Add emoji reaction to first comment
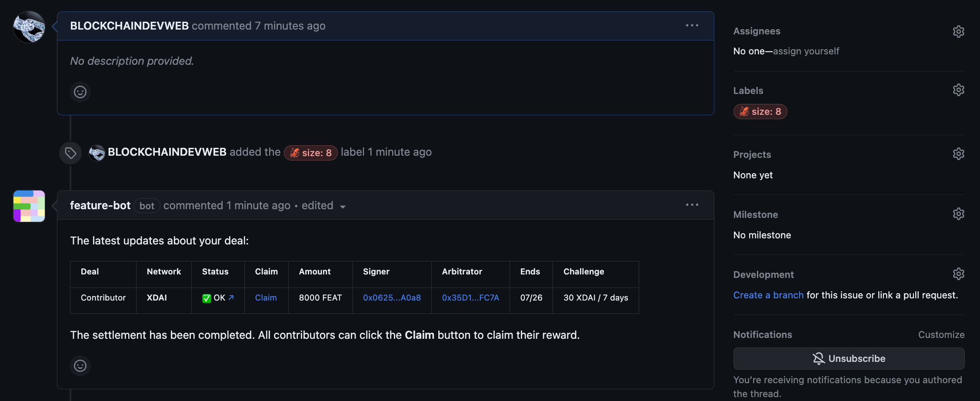The image size is (980, 401). 80,92
